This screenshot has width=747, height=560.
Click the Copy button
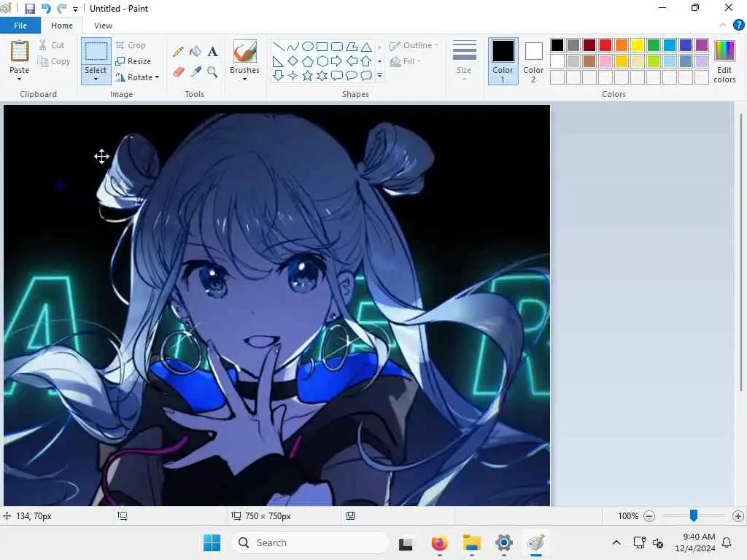pyautogui.click(x=54, y=61)
